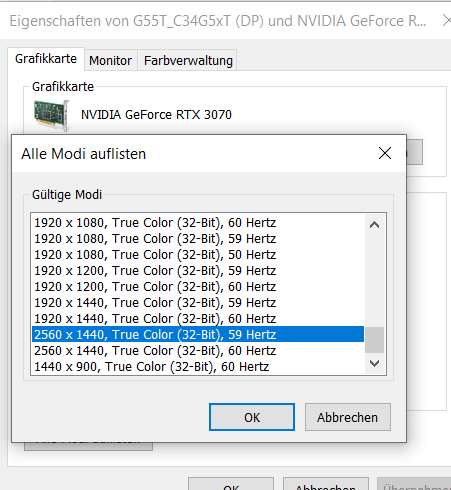Click the mode list scrollbar thumb

[x=374, y=340]
